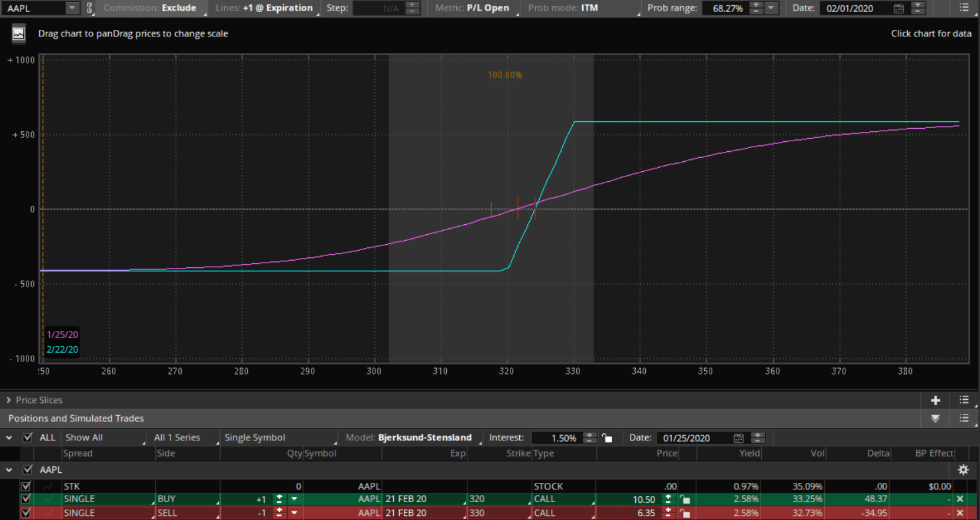Open the Price Slices list menu icon
This screenshot has width=980, height=520.
pyautogui.click(x=963, y=400)
